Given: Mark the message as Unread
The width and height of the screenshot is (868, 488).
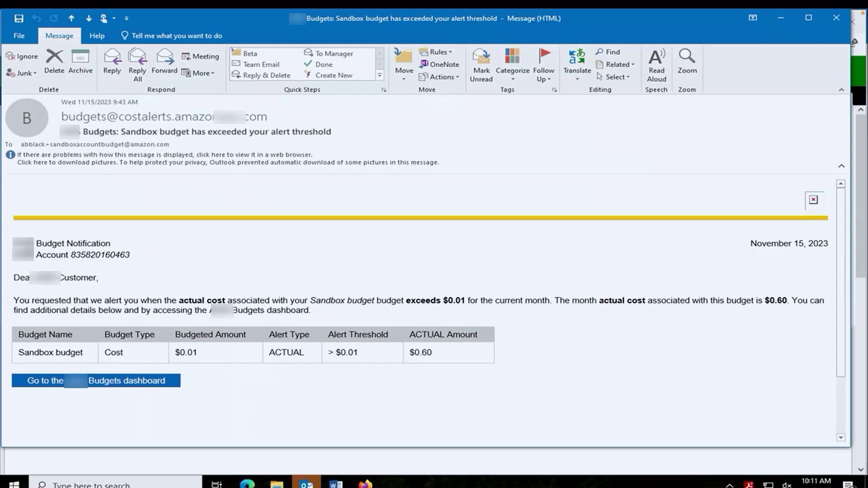Looking at the screenshot, I should (x=481, y=66).
